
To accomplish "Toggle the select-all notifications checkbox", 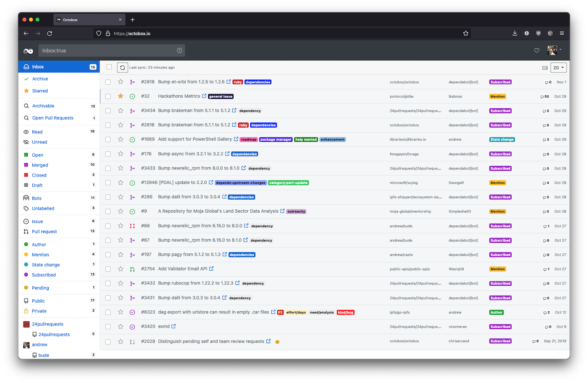I will tap(108, 67).
